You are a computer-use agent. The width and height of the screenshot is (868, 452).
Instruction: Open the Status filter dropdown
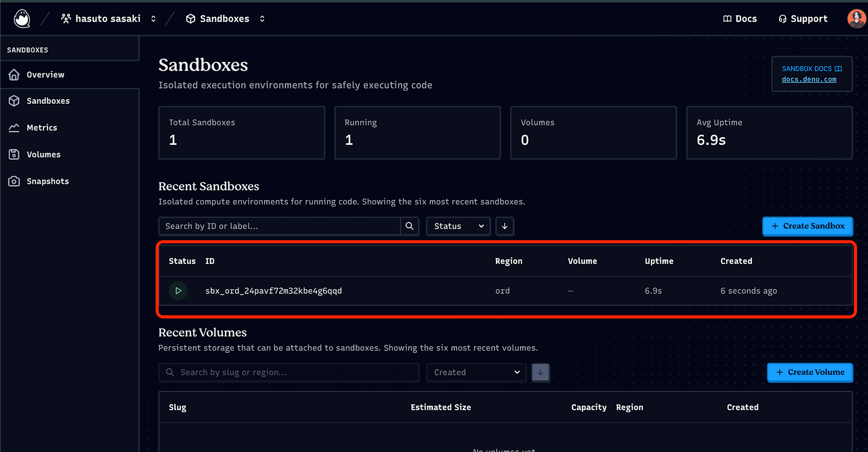pos(458,226)
